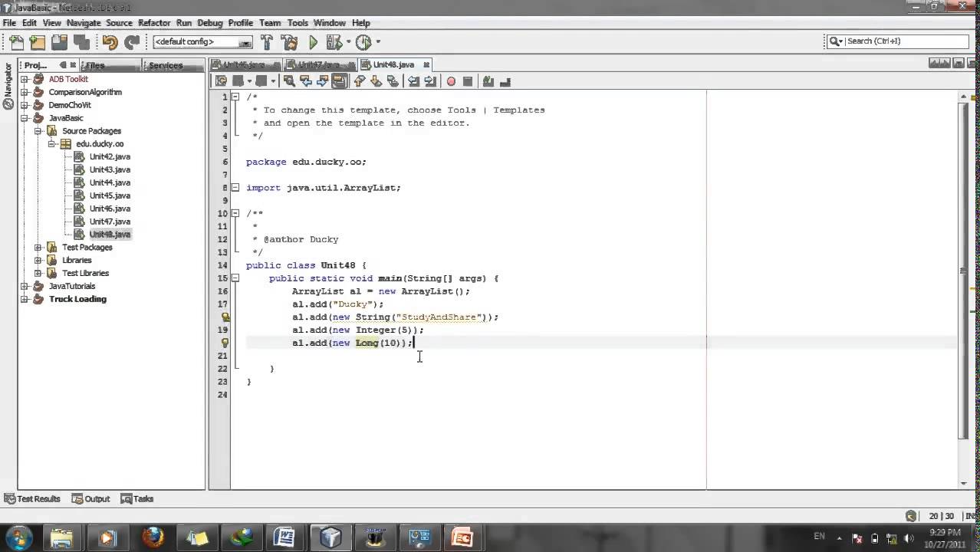Redo the last edit via toolbar
The image size is (980, 552).
pyautogui.click(x=132, y=42)
